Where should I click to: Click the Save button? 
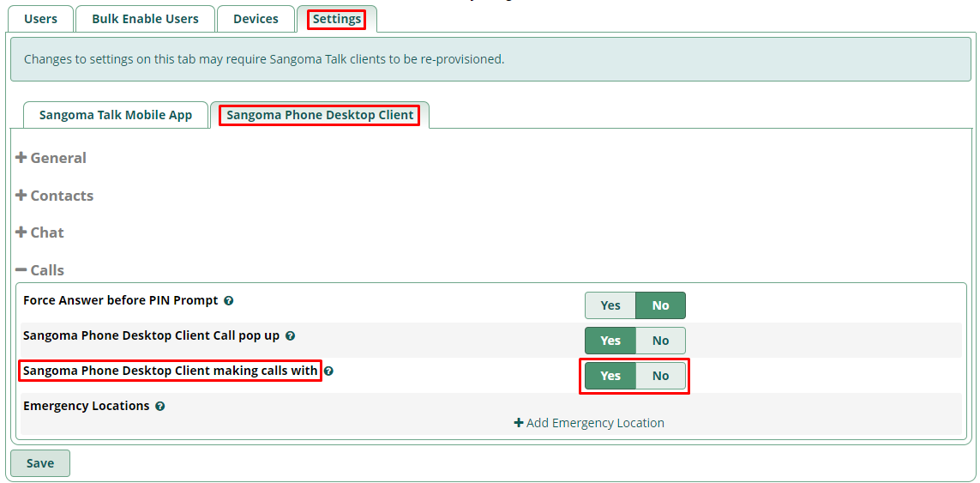click(x=40, y=463)
